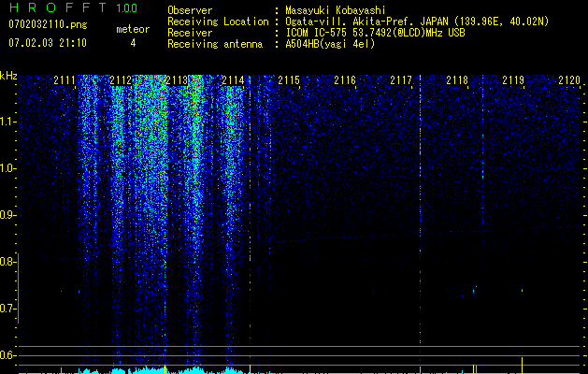Select the version number 1.0.0
This screenshot has width=588, height=374.
(x=126, y=7)
